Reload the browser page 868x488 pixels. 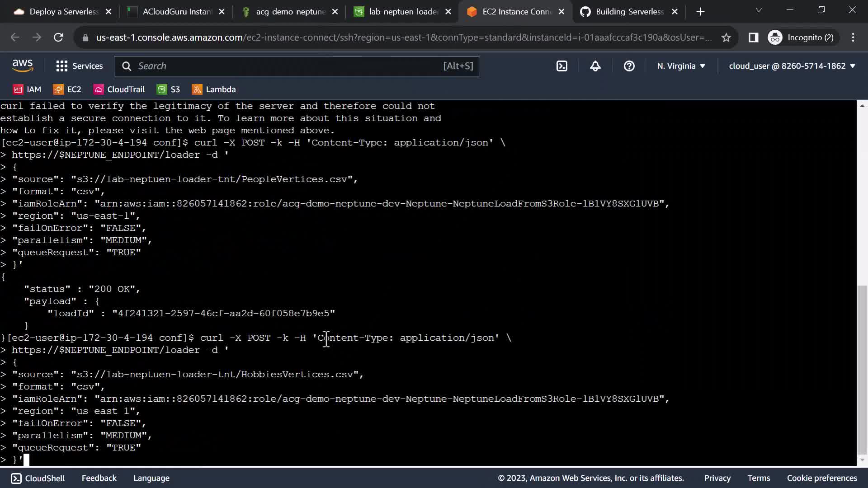click(58, 38)
